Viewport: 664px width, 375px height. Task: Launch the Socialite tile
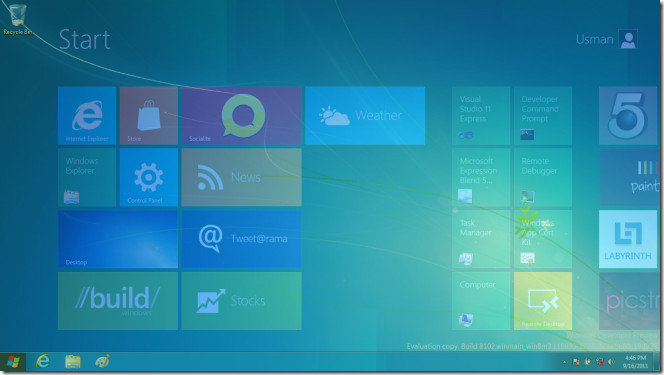(241, 116)
